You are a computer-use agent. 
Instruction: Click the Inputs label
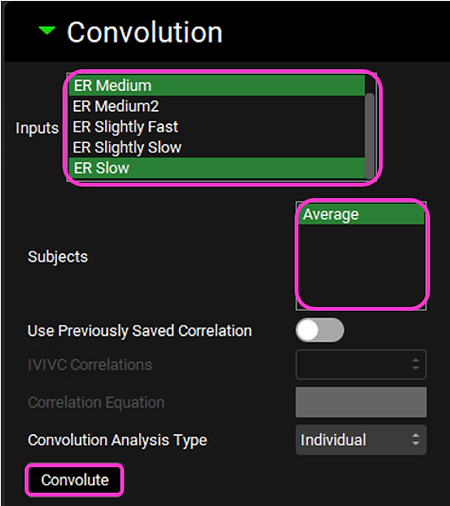click(x=37, y=128)
